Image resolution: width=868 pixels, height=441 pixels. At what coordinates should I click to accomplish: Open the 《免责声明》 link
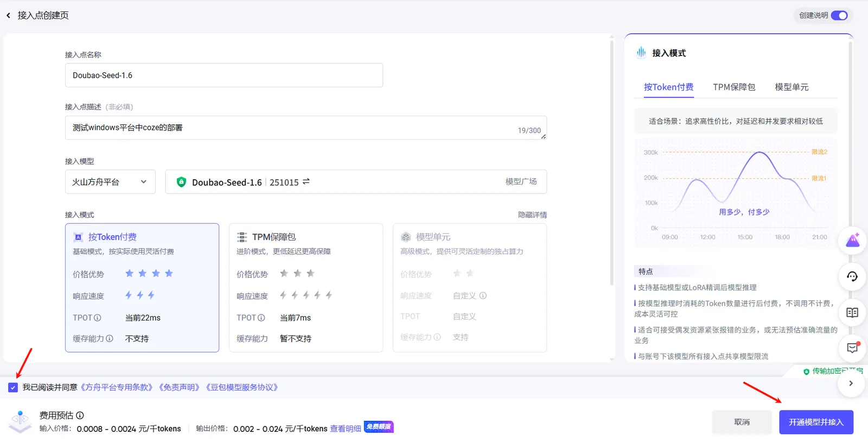tap(180, 387)
